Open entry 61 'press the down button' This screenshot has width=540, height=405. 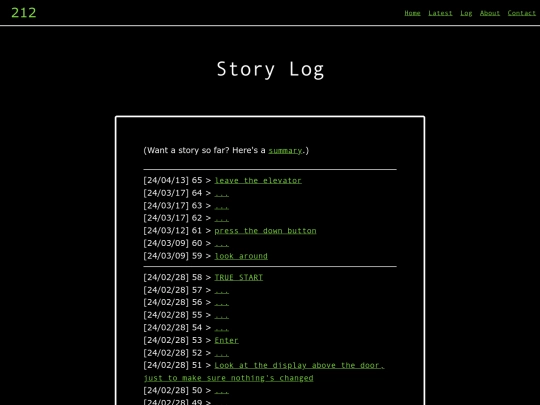click(x=265, y=231)
